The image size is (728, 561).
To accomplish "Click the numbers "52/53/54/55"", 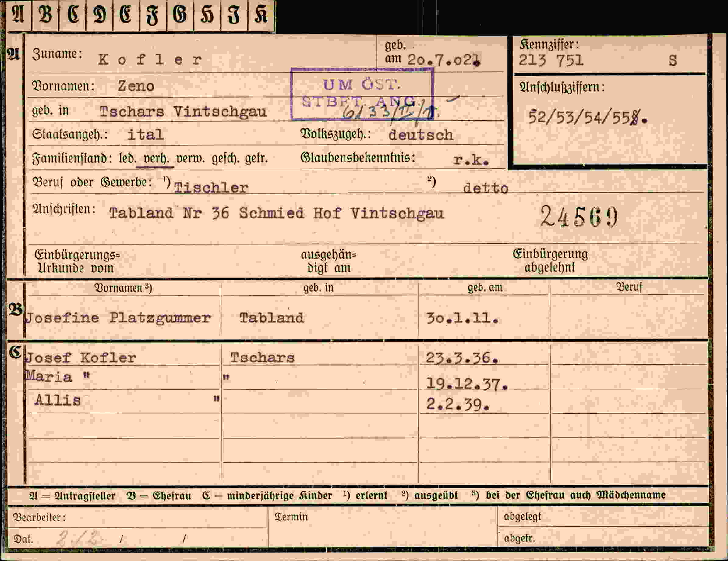I will point(579,117).
